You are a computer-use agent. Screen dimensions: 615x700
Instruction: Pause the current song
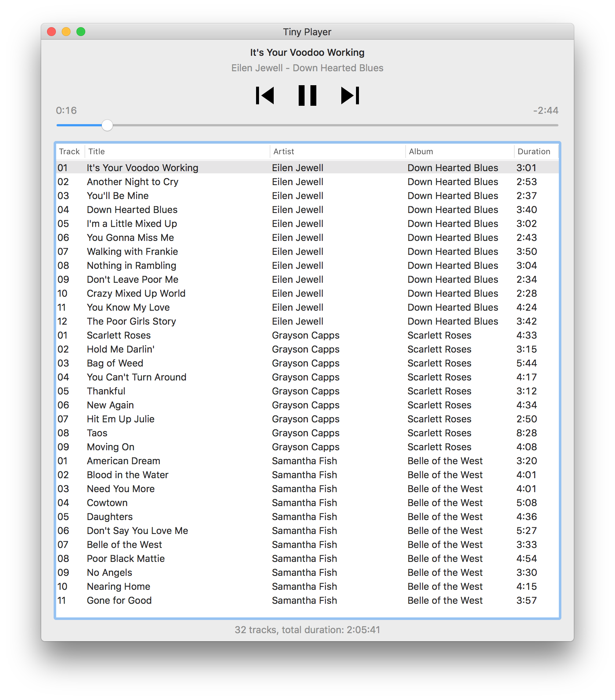(307, 95)
